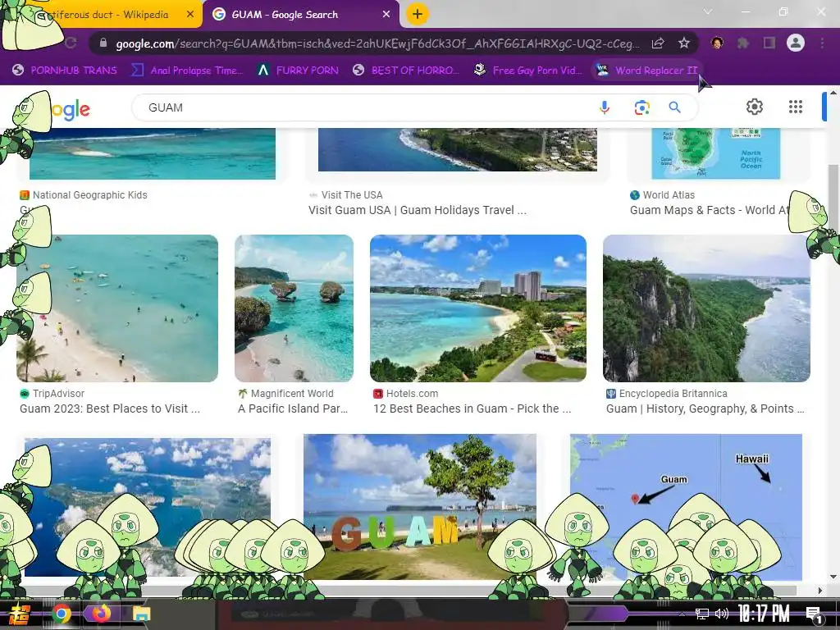Open Encyclopedia Britannica cliff thumbnail
The height and width of the screenshot is (630, 840).
click(x=706, y=308)
